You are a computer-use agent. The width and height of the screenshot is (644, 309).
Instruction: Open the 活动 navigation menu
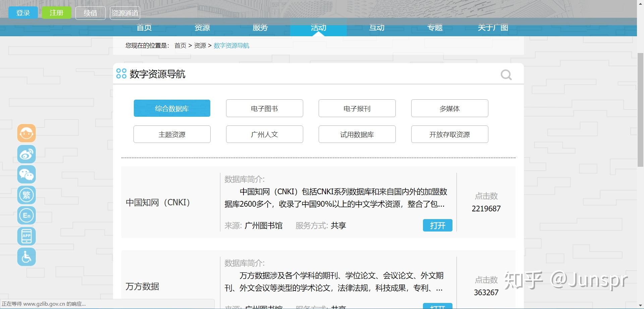pos(318,27)
